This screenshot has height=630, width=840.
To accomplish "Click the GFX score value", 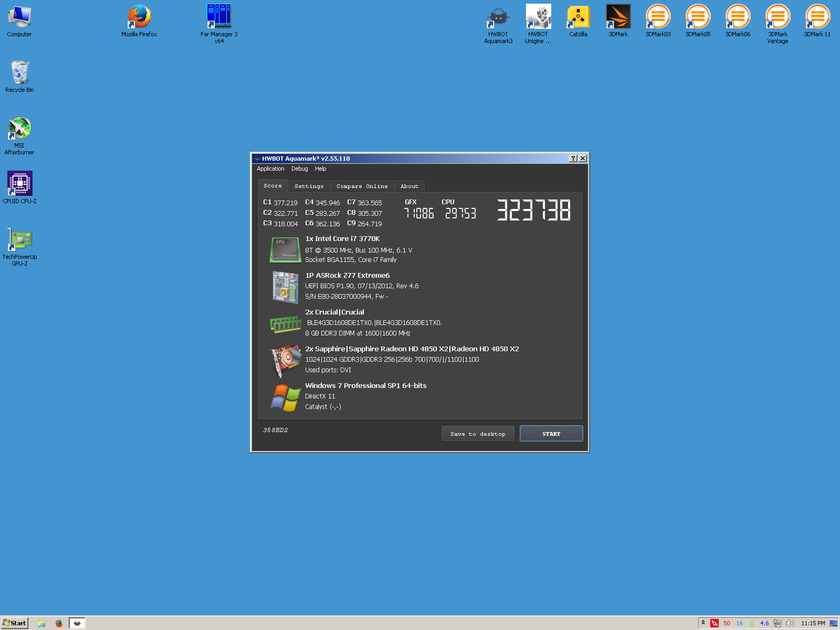I will click(419, 213).
